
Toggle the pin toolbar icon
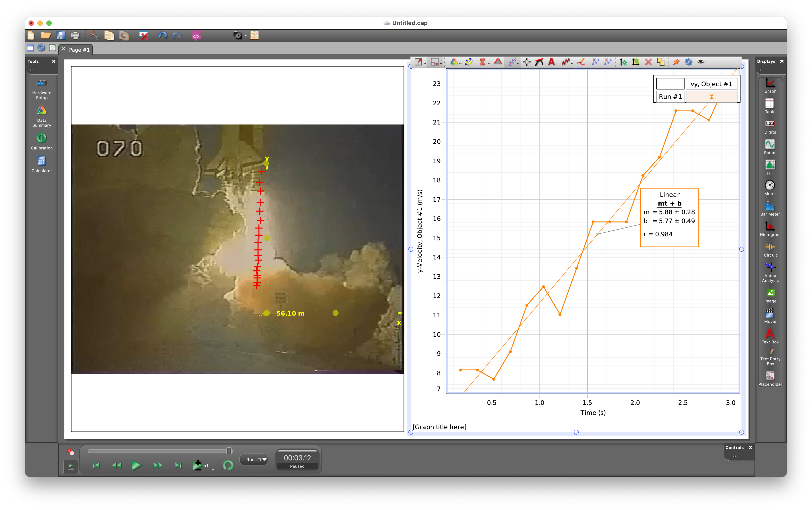click(x=676, y=62)
